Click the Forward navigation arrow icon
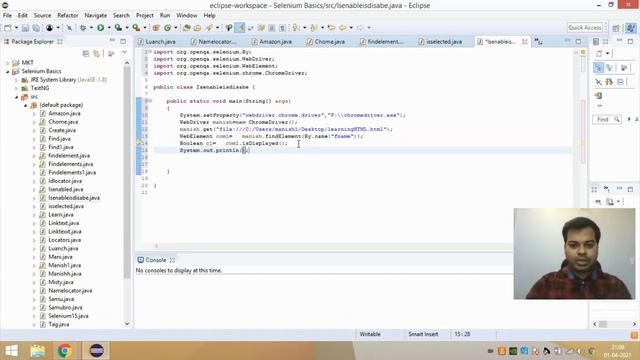This screenshot has height=360, width=640. pos(360,28)
